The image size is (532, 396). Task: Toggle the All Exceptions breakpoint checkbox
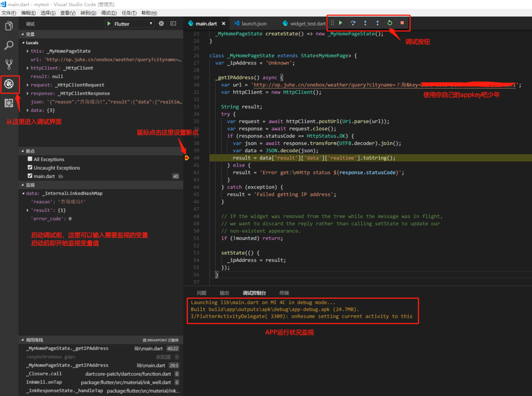click(30, 159)
